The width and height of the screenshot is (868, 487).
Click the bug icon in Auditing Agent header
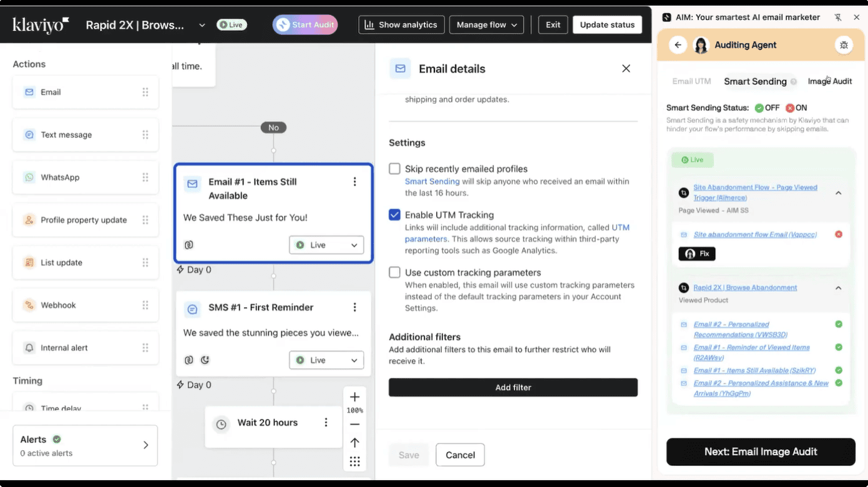point(844,45)
